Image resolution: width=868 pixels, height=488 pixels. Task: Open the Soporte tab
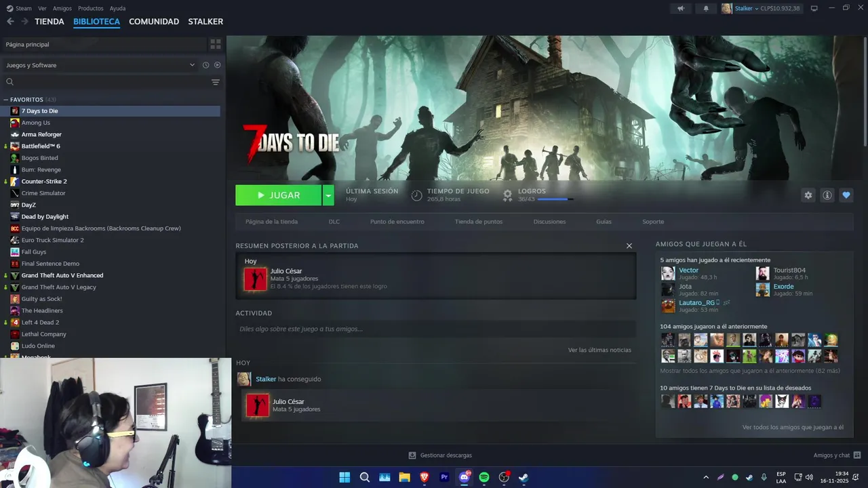click(653, 222)
